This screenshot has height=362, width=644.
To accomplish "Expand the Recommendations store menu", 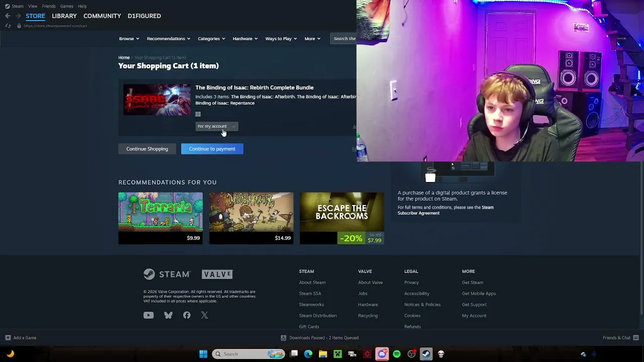I will coord(169,39).
